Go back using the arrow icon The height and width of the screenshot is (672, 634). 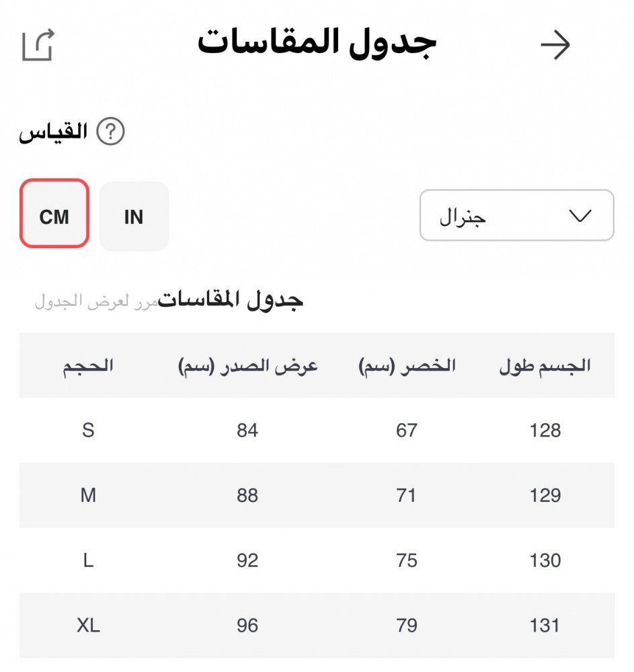[555, 46]
